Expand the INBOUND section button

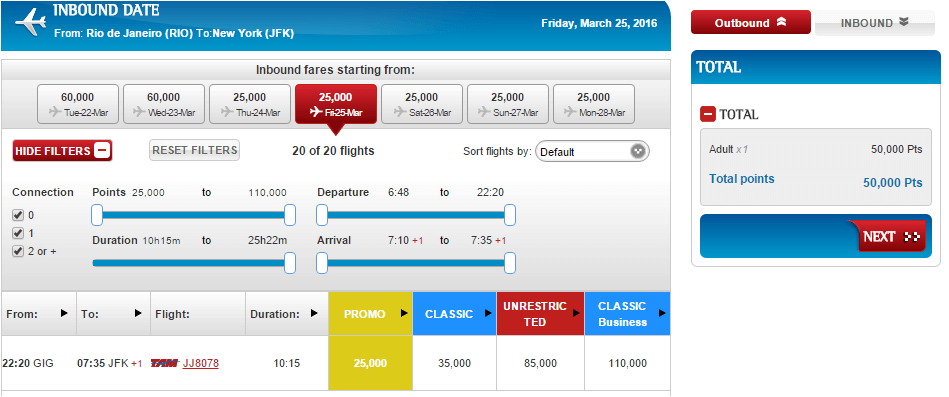tap(875, 23)
